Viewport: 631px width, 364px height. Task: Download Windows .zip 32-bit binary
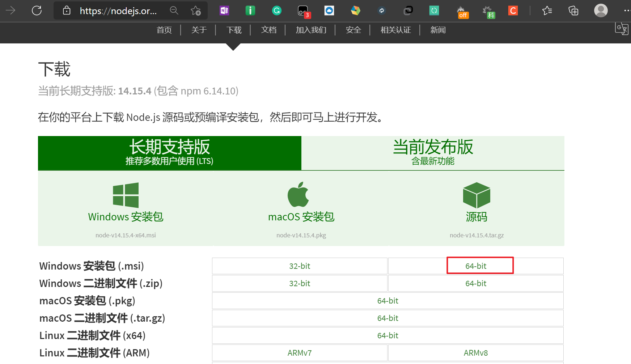pos(300,283)
